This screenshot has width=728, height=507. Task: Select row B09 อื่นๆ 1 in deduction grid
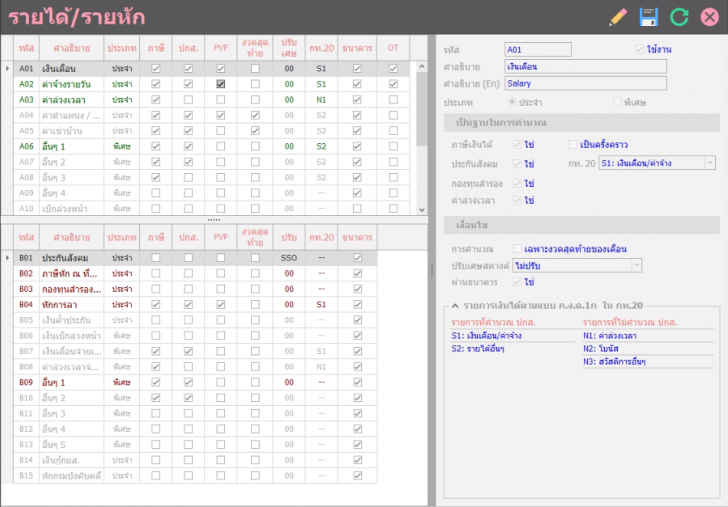(195, 382)
